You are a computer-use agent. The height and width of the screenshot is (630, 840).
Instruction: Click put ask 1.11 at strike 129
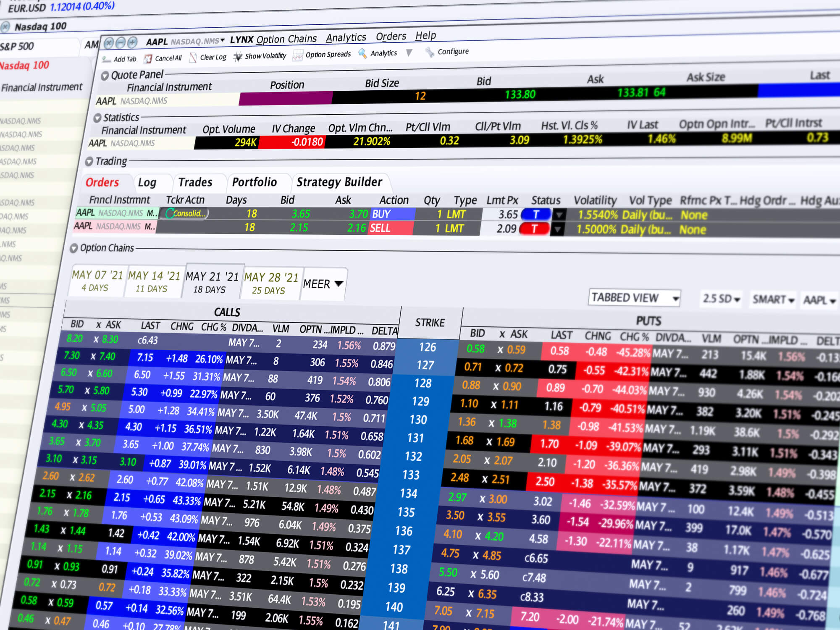[509, 405]
